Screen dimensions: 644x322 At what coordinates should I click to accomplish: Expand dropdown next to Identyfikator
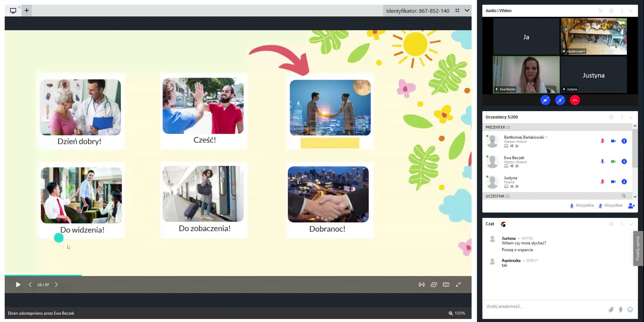pos(467,11)
